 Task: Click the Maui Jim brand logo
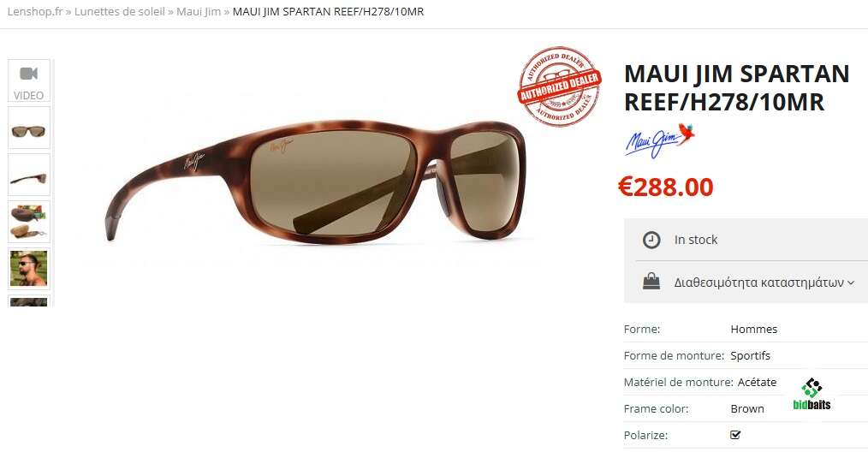pos(660,141)
